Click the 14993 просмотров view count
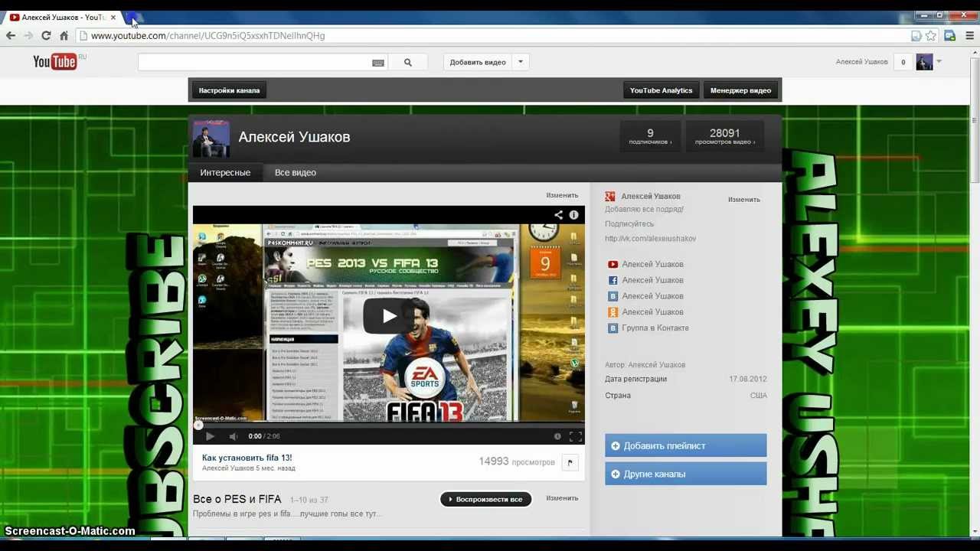980x551 pixels. pyautogui.click(x=516, y=461)
